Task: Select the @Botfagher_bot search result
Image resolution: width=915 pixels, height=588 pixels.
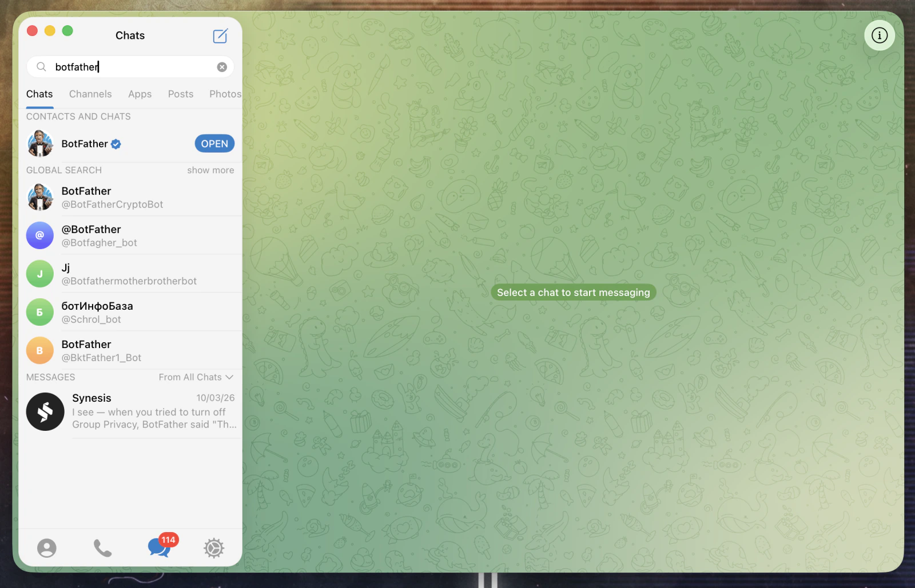Action: pos(130,235)
